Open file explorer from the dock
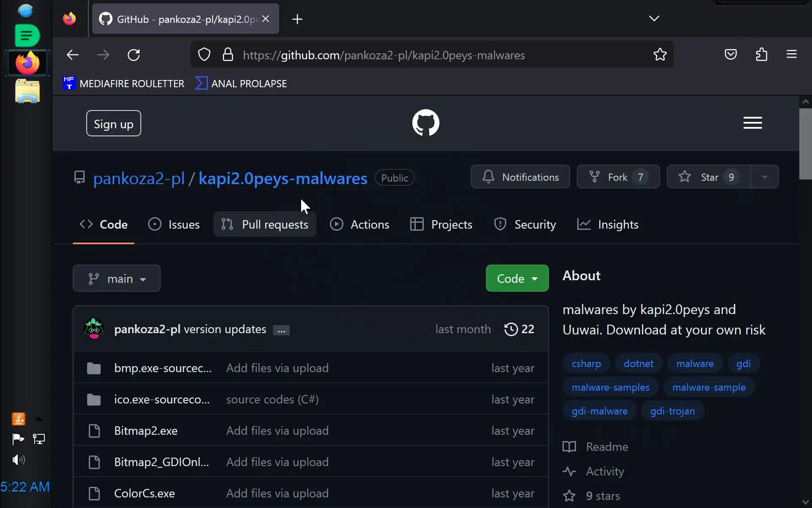Screen dimensions: 812x508 [x=27, y=91]
